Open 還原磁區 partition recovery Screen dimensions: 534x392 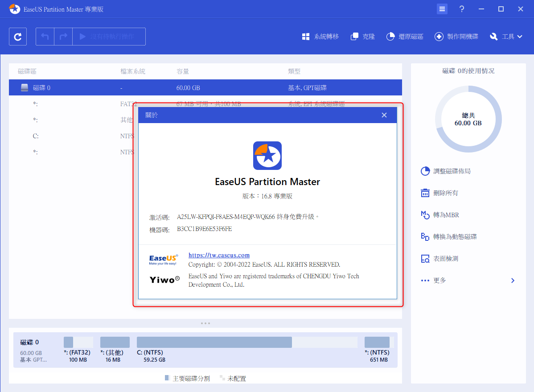[405, 37]
